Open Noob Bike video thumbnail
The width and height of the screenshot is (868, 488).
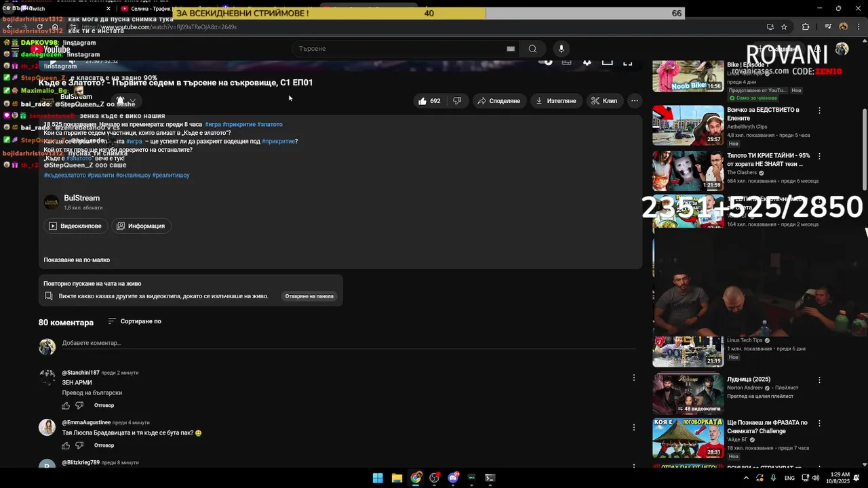click(688, 76)
